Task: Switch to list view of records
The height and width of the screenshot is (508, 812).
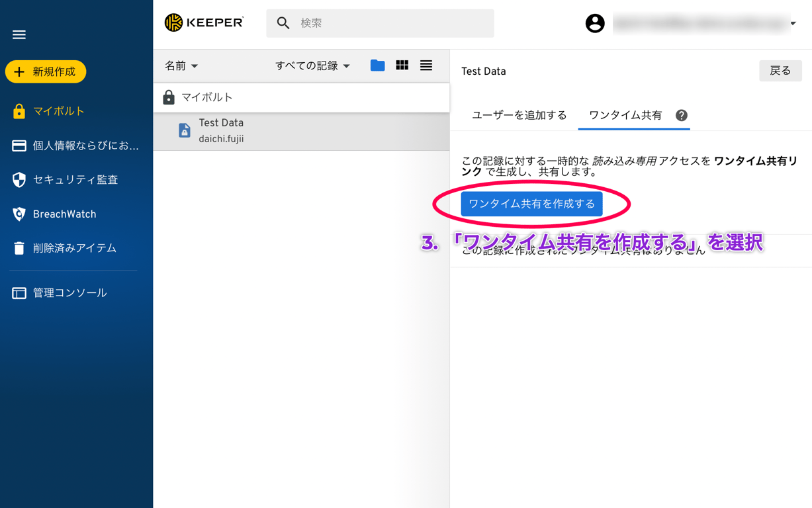Action: pos(426,65)
